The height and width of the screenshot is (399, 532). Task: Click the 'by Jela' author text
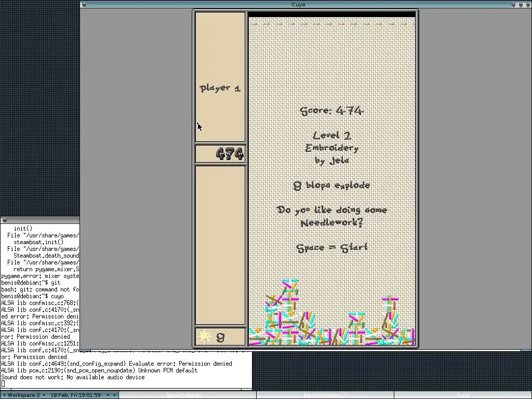pyautogui.click(x=332, y=161)
